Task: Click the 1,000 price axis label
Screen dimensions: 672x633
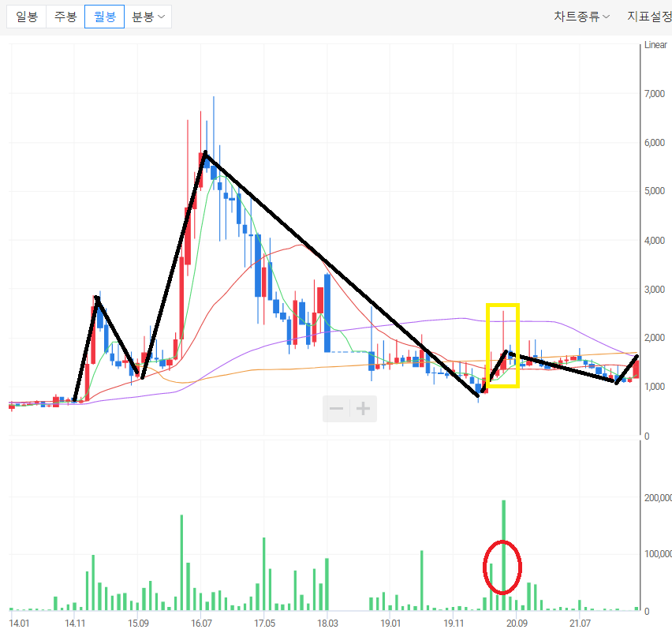Action: 655,387
